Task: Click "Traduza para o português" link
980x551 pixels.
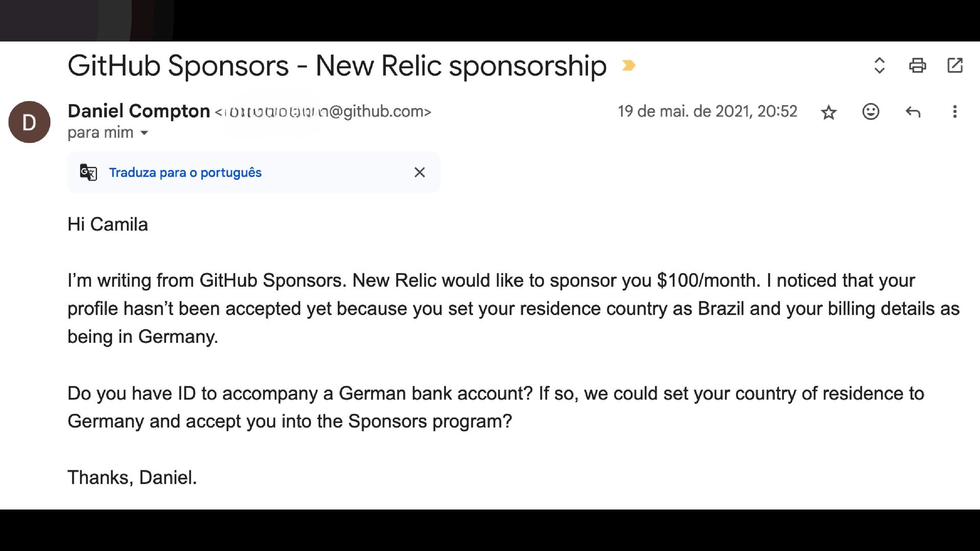Action: 185,172
